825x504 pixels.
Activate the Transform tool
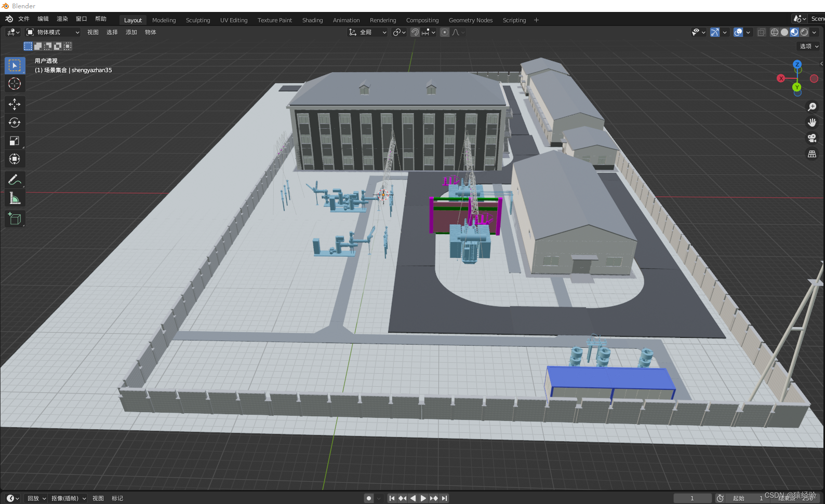pos(15,159)
